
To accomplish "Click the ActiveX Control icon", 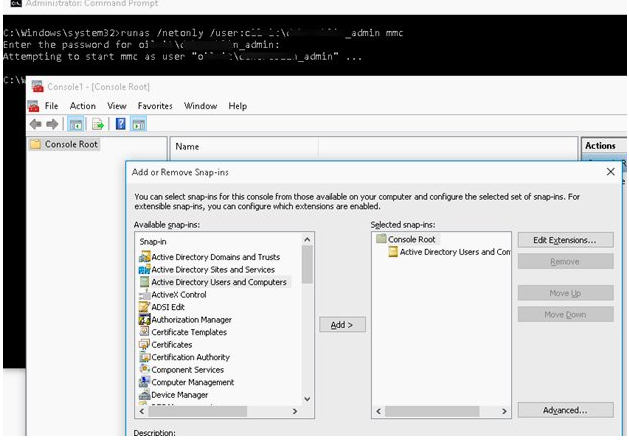I will click(x=144, y=295).
